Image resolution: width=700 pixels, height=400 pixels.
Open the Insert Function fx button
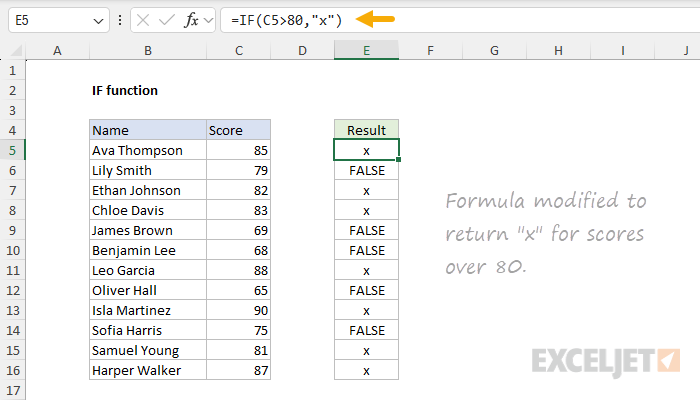(191, 20)
